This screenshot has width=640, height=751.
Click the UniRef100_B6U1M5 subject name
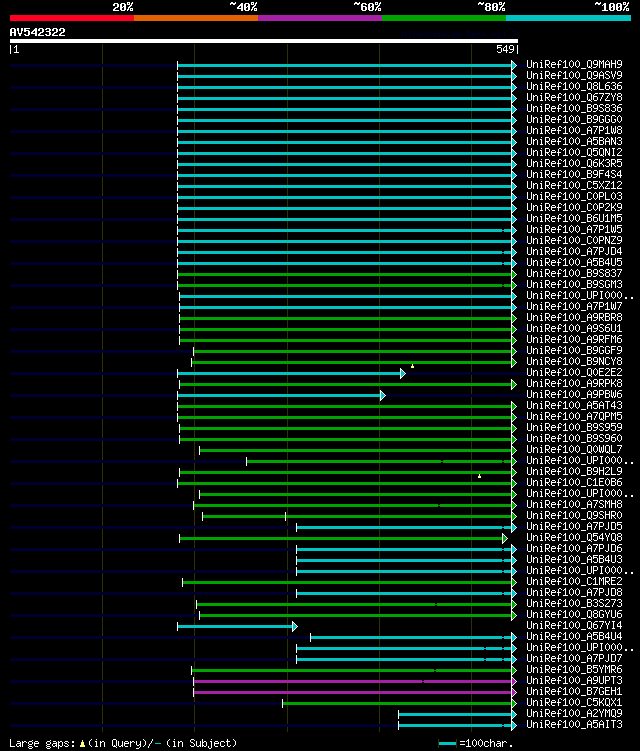(574, 218)
